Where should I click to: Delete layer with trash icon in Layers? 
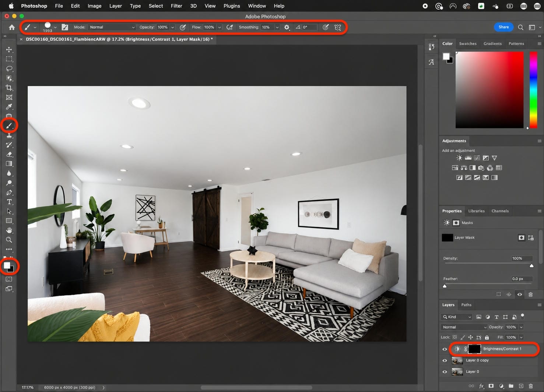[x=531, y=386]
